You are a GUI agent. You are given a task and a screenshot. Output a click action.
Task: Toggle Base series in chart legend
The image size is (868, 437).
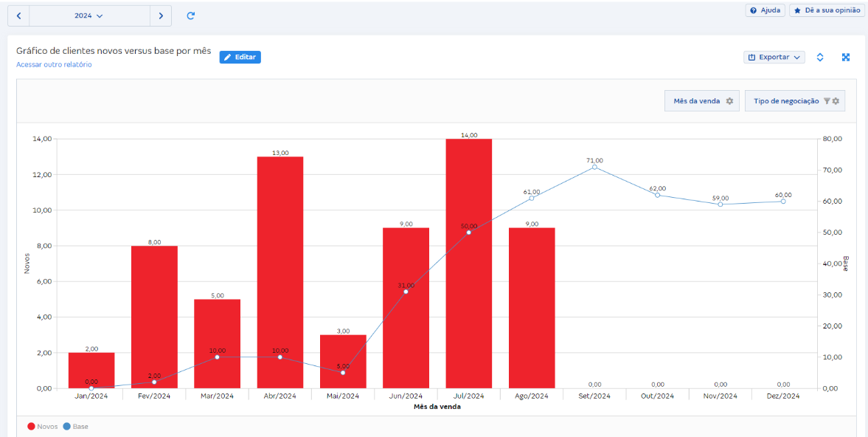(x=75, y=427)
